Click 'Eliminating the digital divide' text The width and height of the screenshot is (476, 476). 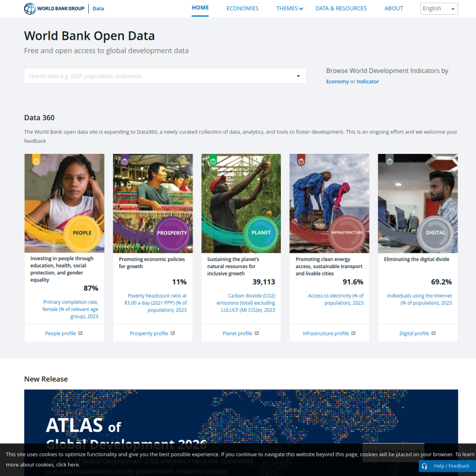417,259
